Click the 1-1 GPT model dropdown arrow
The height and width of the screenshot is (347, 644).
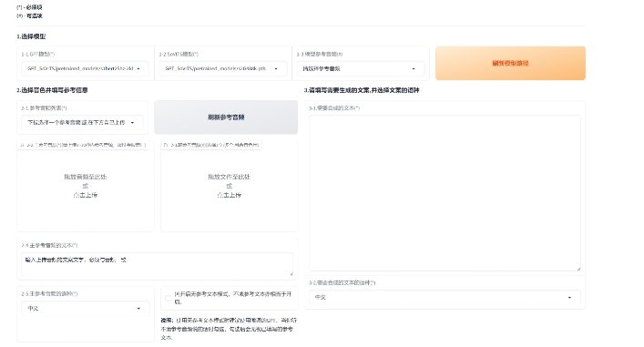(x=138, y=68)
